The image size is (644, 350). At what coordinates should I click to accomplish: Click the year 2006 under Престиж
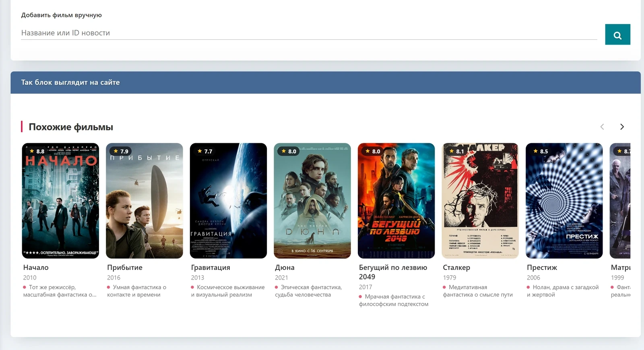(x=533, y=278)
